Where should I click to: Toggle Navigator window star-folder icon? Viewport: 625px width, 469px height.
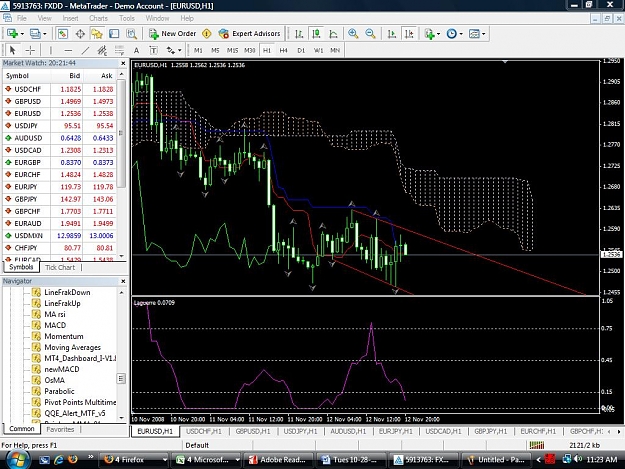pos(97,34)
